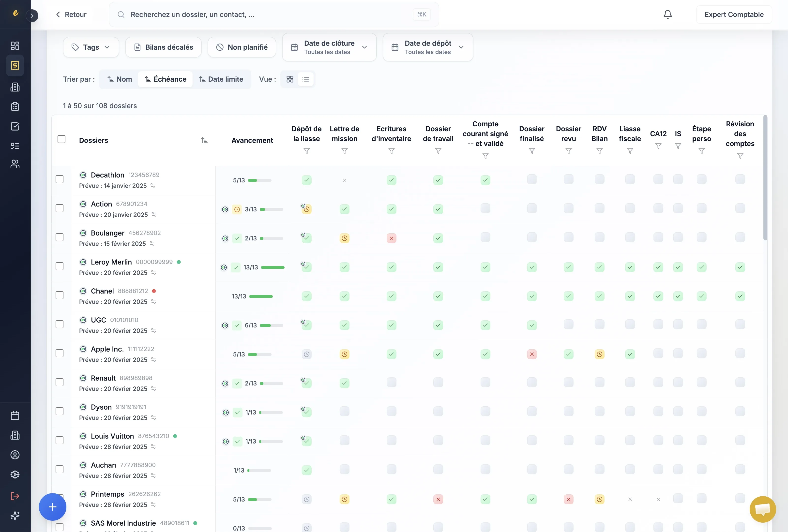Screen dimensions: 788x532
Task: Sort dossiers by Échéance
Action: click(166, 79)
